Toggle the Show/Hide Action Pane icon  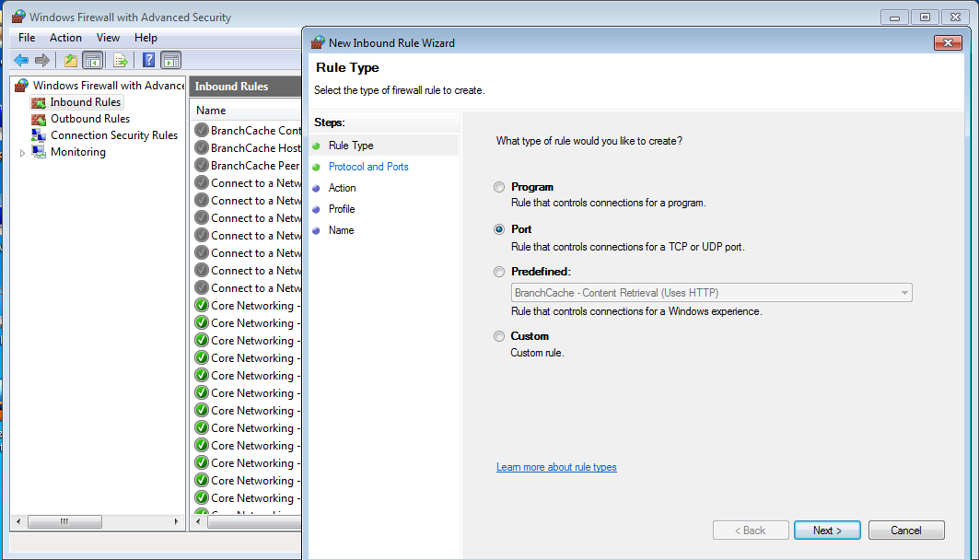(x=170, y=61)
